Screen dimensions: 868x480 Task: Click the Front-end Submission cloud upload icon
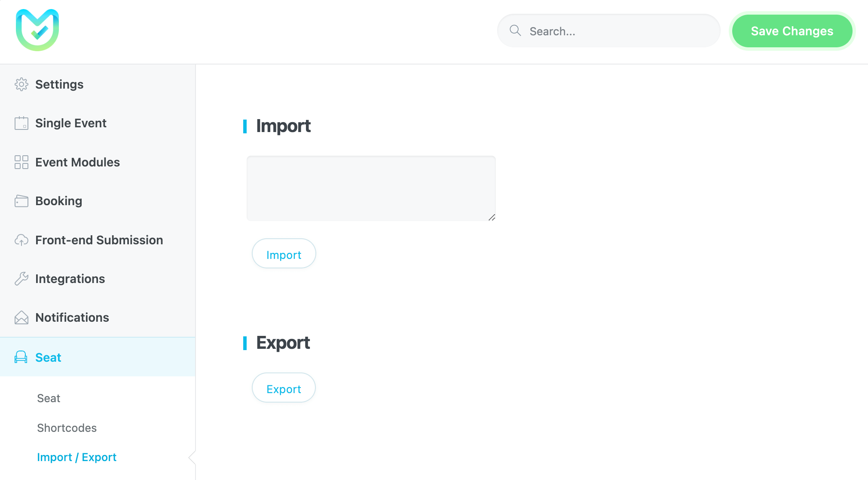pyautogui.click(x=21, y=240)
